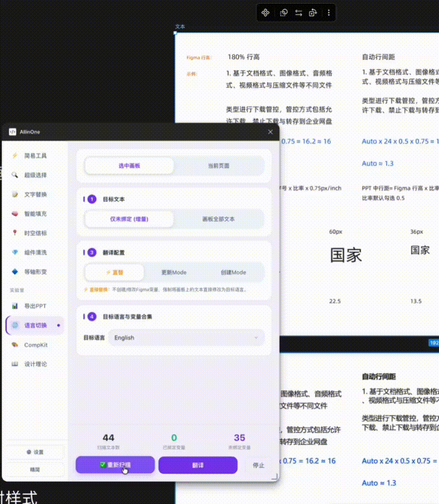This screenshot has width=439, height=504.
Task: Choose 创建Mode translation option
Action: point(233,273)
